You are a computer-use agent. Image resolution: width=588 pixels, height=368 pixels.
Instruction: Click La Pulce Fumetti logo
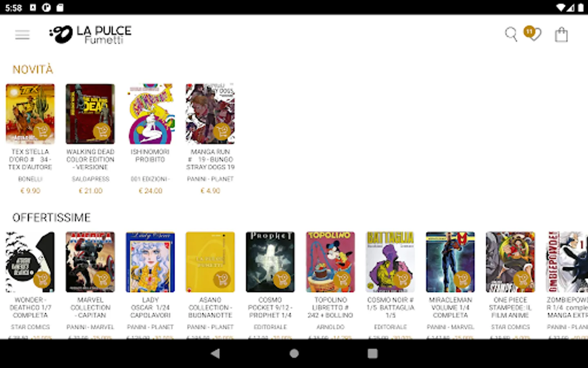click(90, 34)
